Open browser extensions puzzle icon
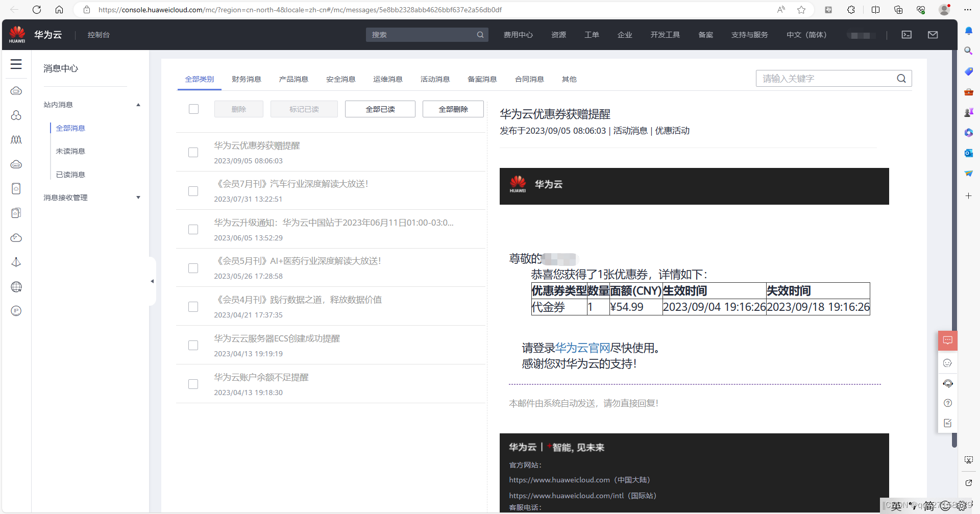This screenshot has width=980, height=514. 851,10
